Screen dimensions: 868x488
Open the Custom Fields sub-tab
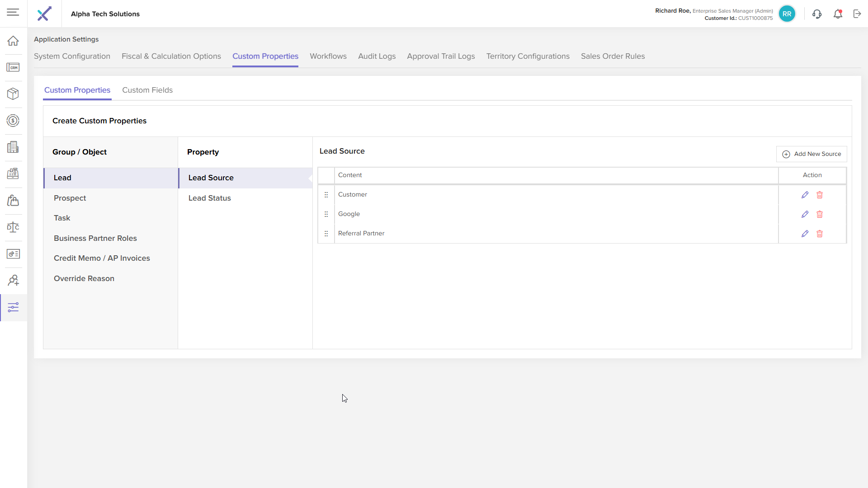click(x=147, y=90)
